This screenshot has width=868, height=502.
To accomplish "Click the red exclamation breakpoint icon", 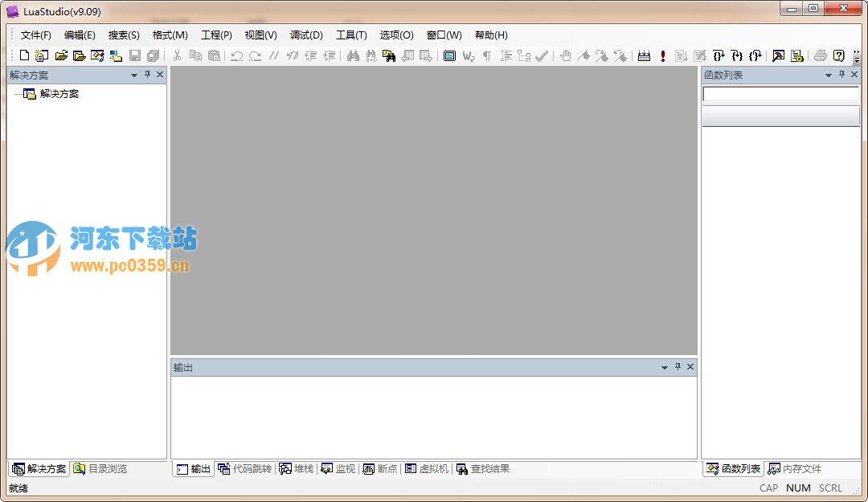I will point(661,55).
